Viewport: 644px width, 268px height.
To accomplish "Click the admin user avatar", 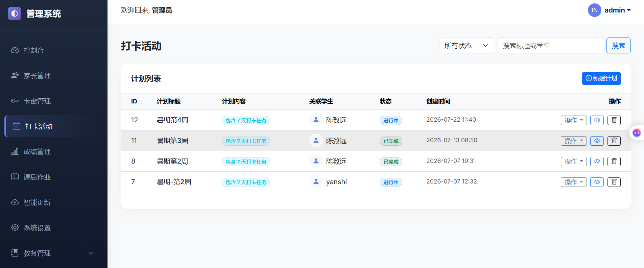I will (x=594, y=10).
